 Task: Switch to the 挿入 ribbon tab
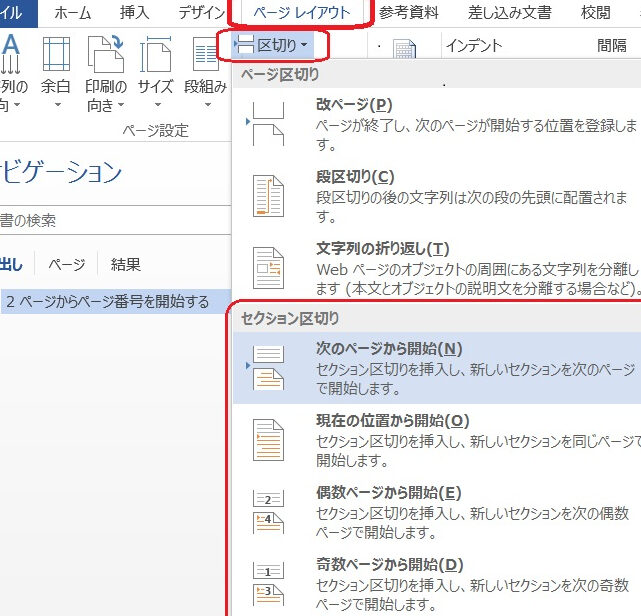point(134,13)
